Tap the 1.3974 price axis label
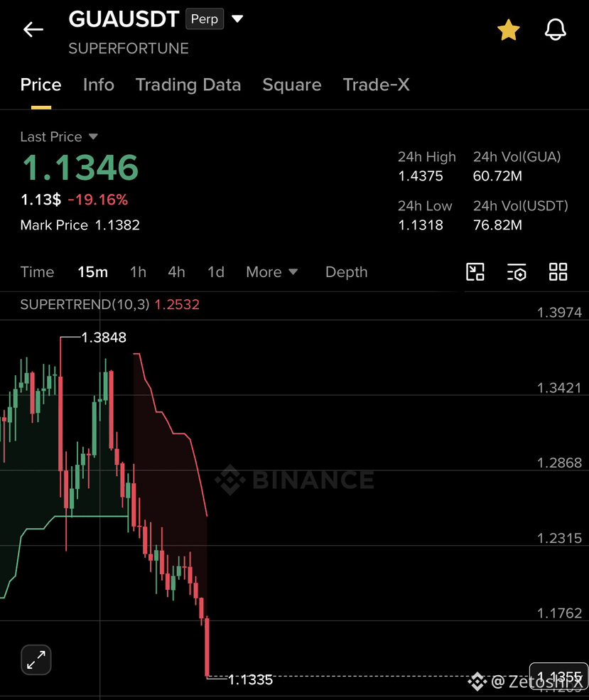Viewport: 589px width, 700px height. pos(559,313)
